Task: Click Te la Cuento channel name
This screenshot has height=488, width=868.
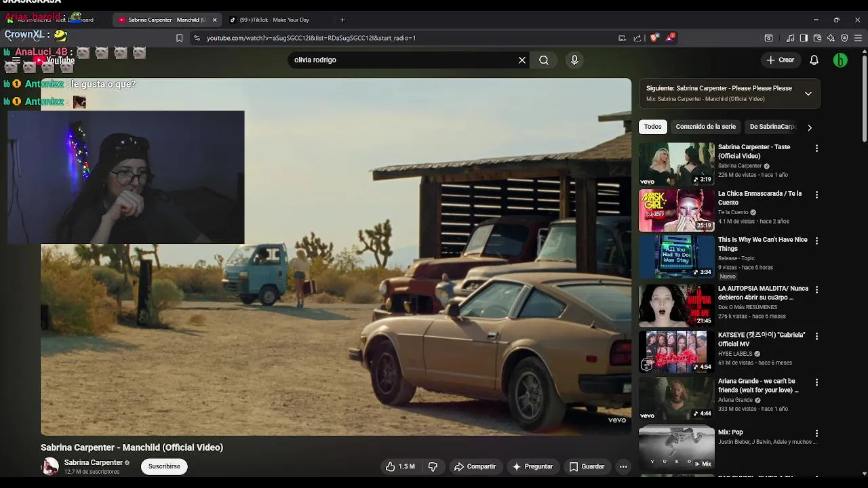Action: tap(733, 212)
